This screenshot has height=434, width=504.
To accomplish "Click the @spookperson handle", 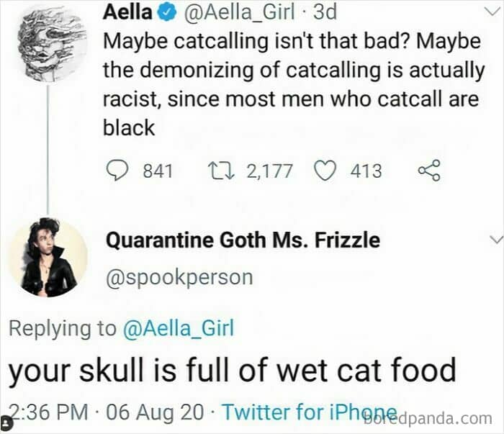I will (179, 277).
